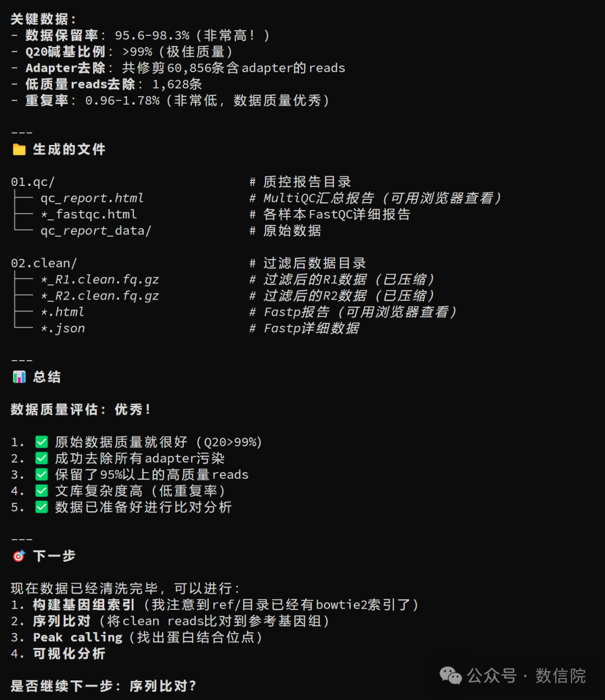Click the green check for 原始数据质量就很好
The width and height of the screenshot is (605, 700).
coord(41,442)
